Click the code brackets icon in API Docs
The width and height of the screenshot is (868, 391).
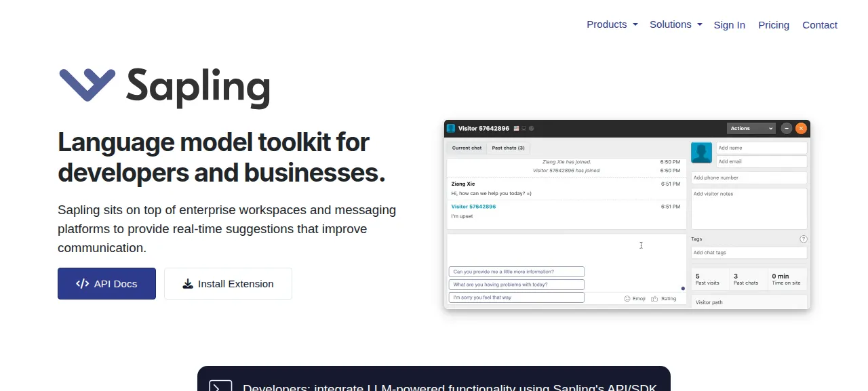(x=83, y=284)
